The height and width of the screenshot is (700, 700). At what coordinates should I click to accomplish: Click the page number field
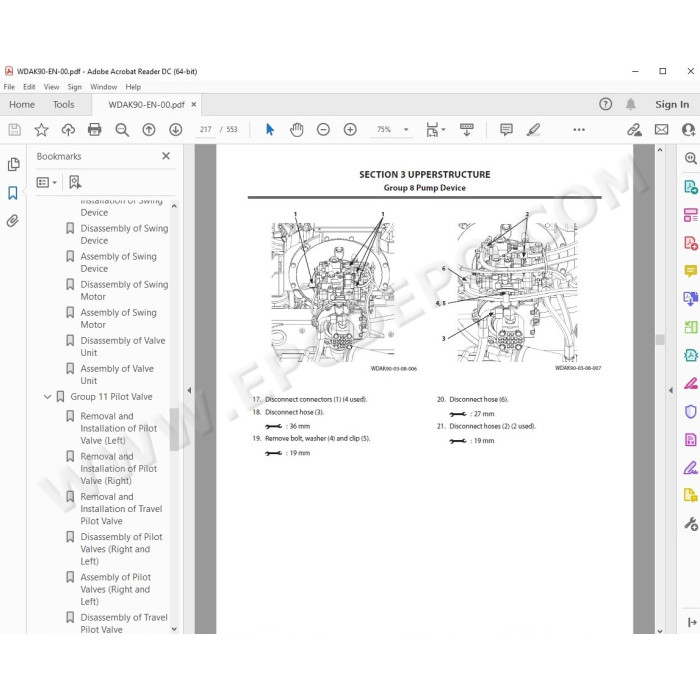[205, 130]
